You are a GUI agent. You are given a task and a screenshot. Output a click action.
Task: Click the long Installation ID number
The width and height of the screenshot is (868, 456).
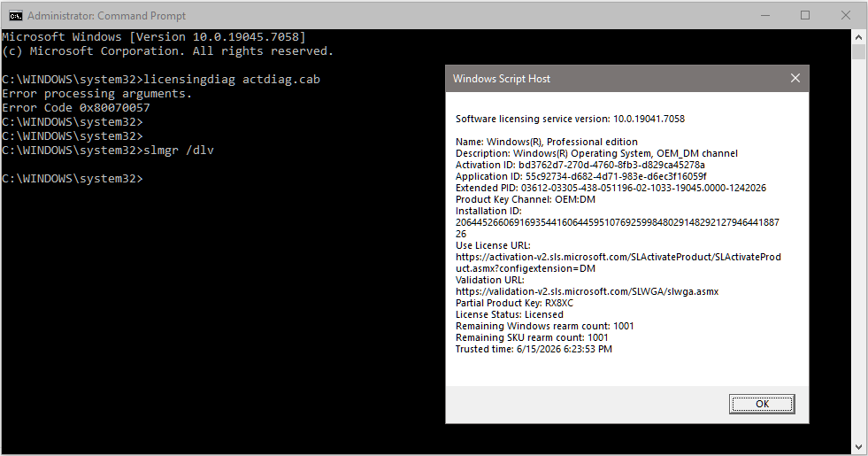click(618, 228)
